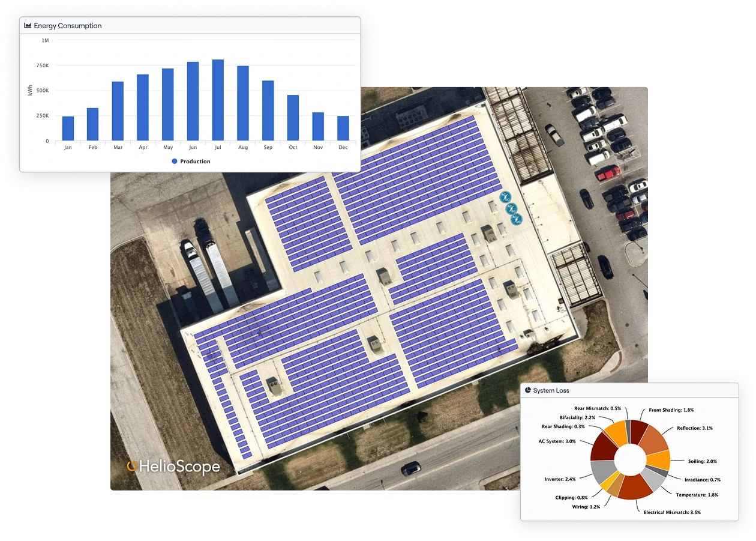Click the Inverter: 2.4% label
756x541 pixels.
(x=560, y=480)
